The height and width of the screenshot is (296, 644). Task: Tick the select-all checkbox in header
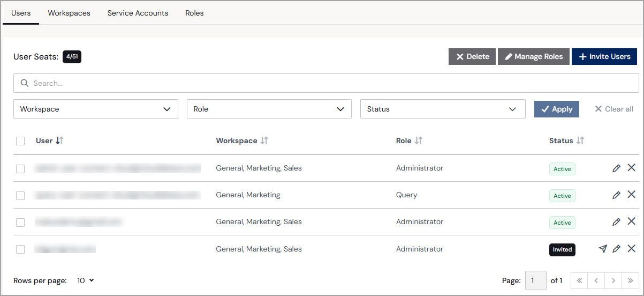point(20,141)
